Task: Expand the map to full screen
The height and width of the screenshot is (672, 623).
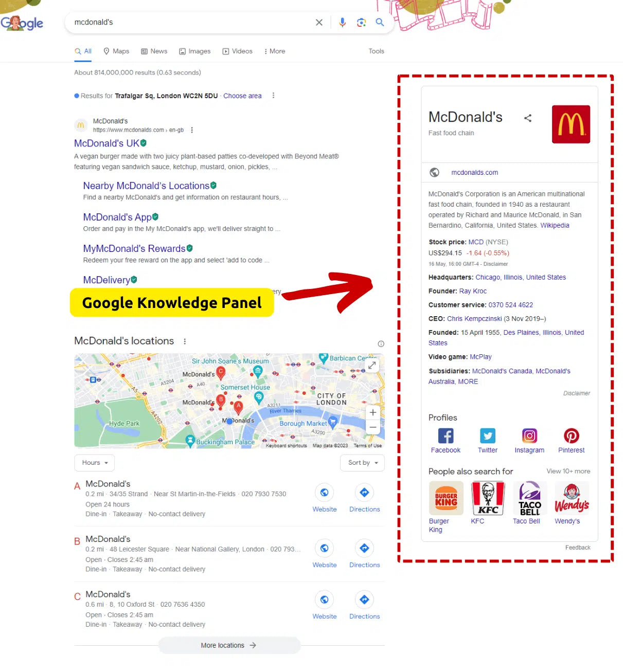Action: [x=372, y=365]
